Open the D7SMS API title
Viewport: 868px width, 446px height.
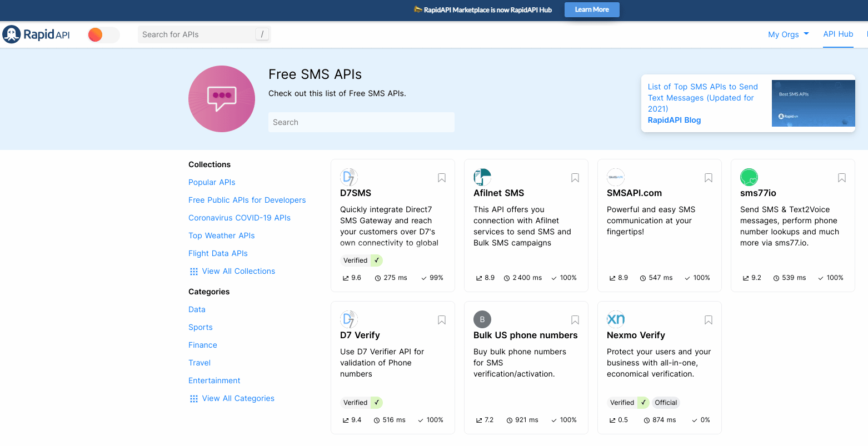point(356,193)
